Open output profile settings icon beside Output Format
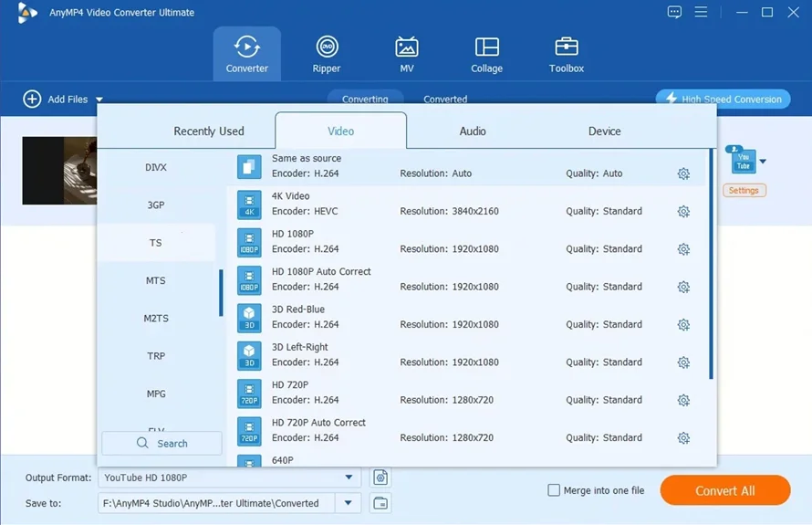Screen dimensions: 812x525 click(380, 478)
